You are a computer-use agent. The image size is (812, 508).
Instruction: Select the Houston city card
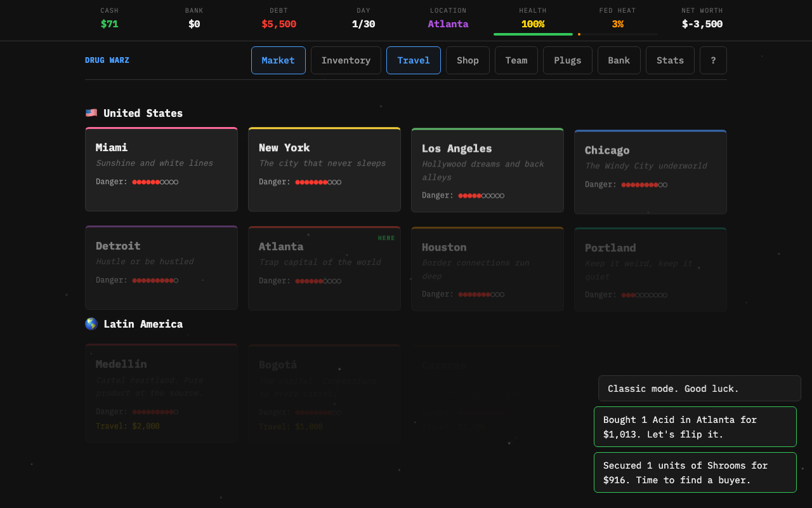(487, 269)
